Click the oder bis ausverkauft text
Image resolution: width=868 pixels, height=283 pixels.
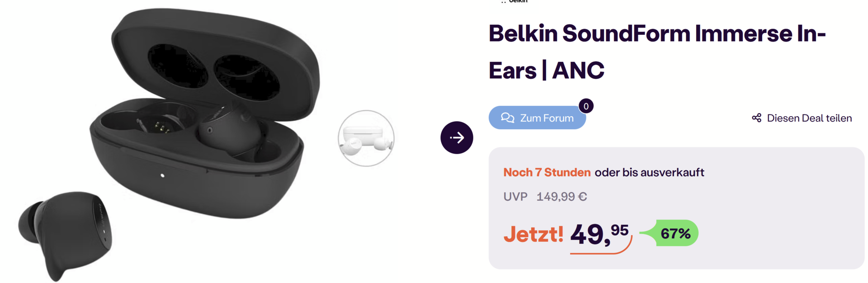click(649, 172)
